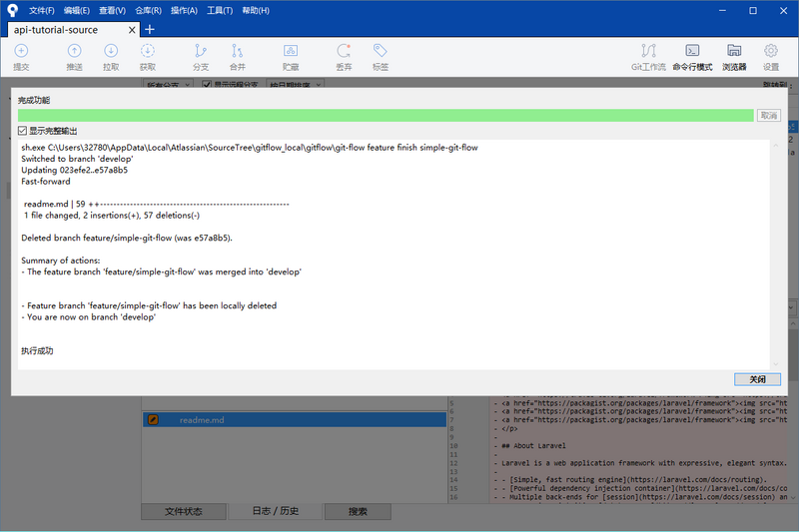
Task: Click the 执行成功 status line
Action: (x=37, y=350)
